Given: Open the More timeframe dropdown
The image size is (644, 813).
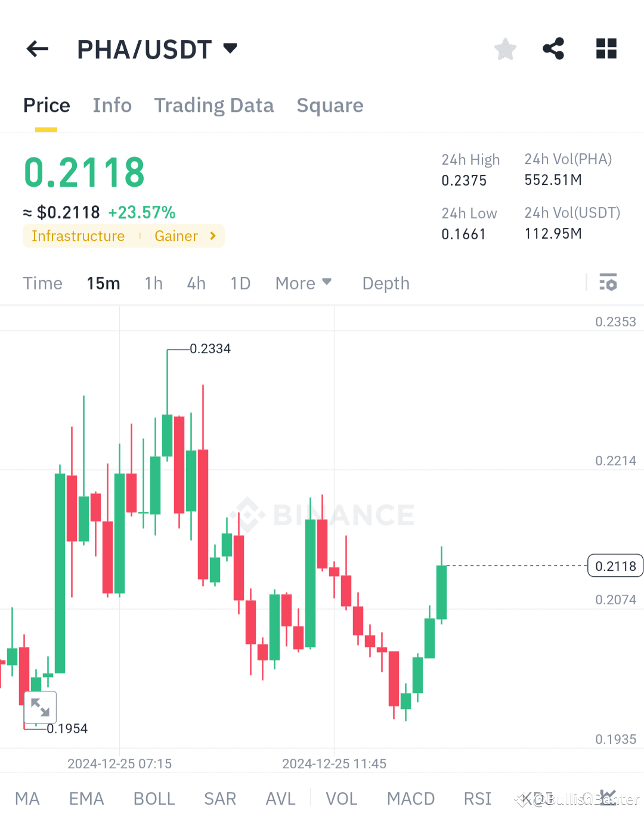Looking at the screenshot, I should tap(303, 283).
